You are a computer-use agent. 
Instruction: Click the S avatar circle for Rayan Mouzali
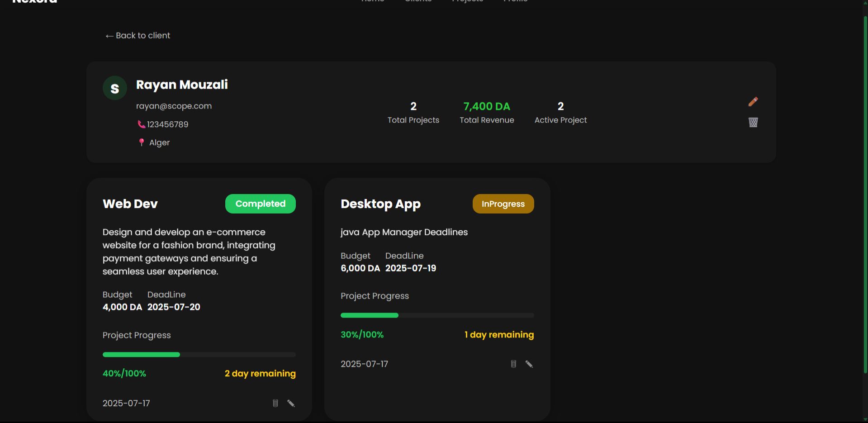[114, 88]
